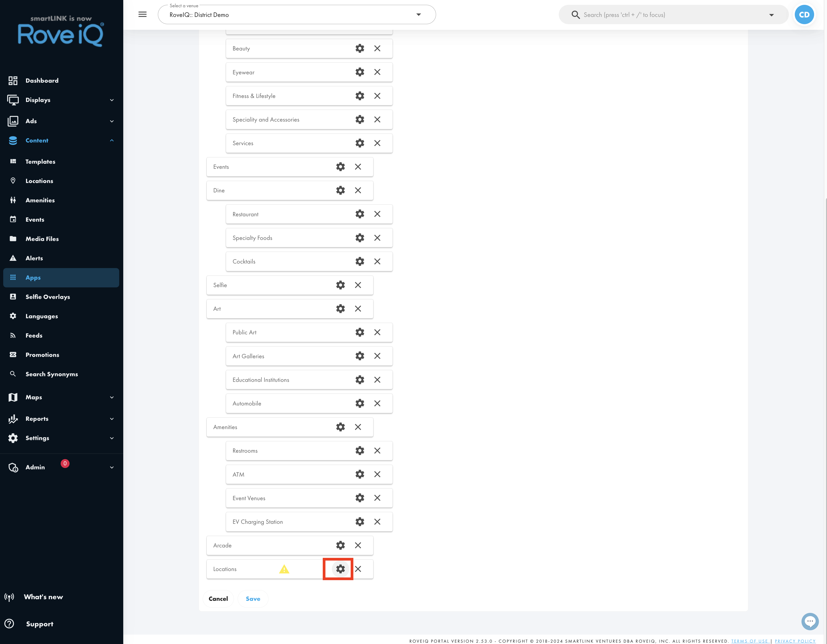
Task: Open the venue selector dropdown
Action: coord(296,14)
